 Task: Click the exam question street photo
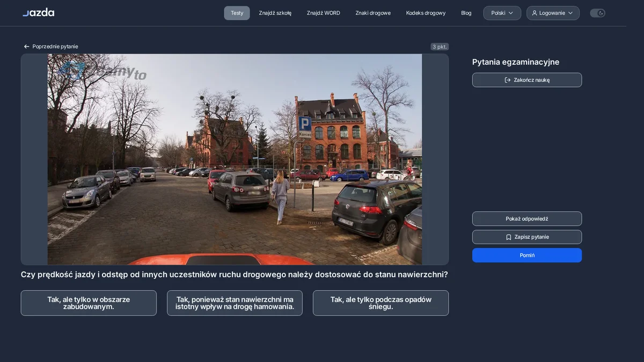pos(235,159)
